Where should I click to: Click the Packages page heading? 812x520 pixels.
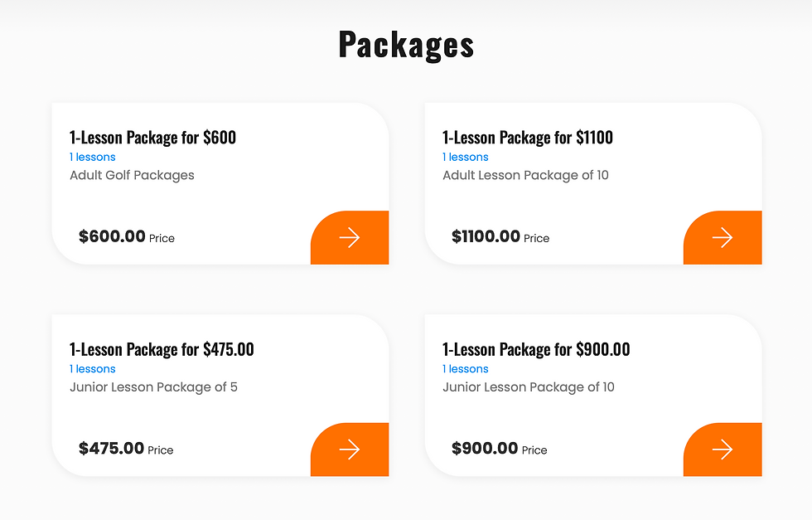[x=406, y=44]
